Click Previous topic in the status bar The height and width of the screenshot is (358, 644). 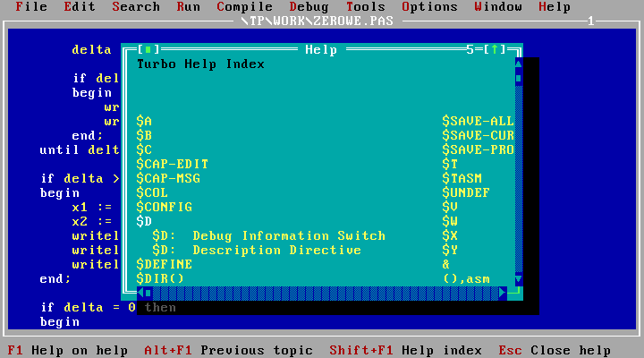pos(228,351)
